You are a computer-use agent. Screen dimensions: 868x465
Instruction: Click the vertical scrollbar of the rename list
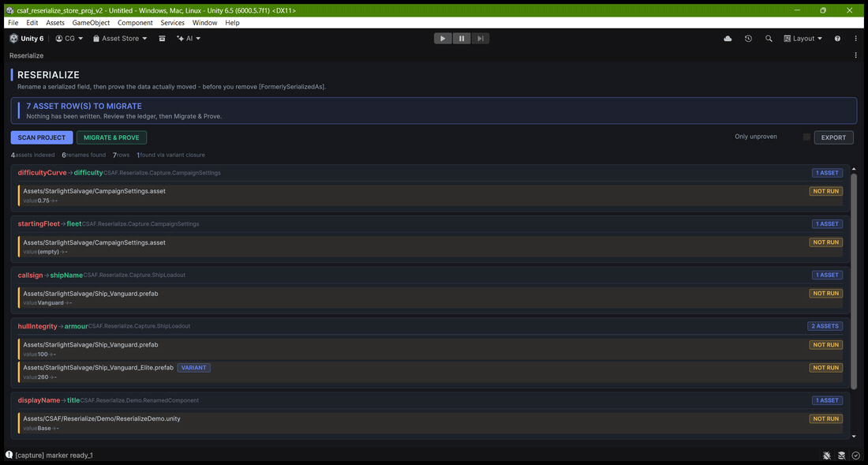coord(854,281)
